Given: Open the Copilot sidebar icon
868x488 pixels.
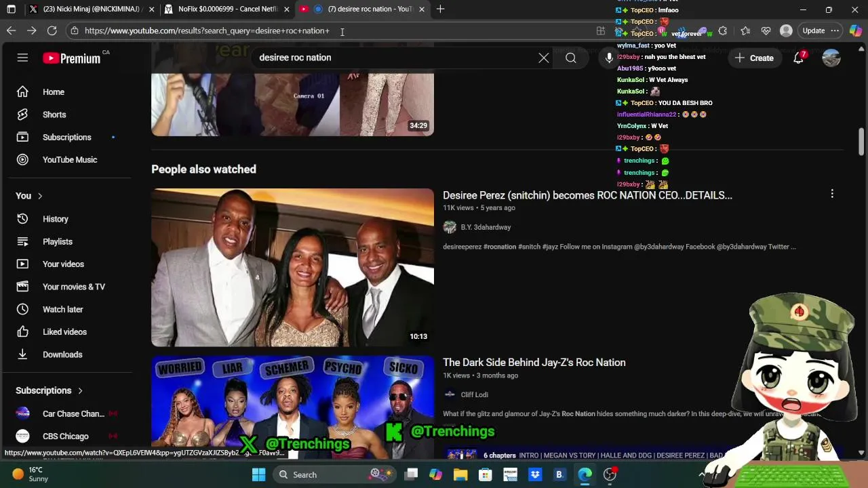Looking at the screenshot, I should (x=855, y=30).
